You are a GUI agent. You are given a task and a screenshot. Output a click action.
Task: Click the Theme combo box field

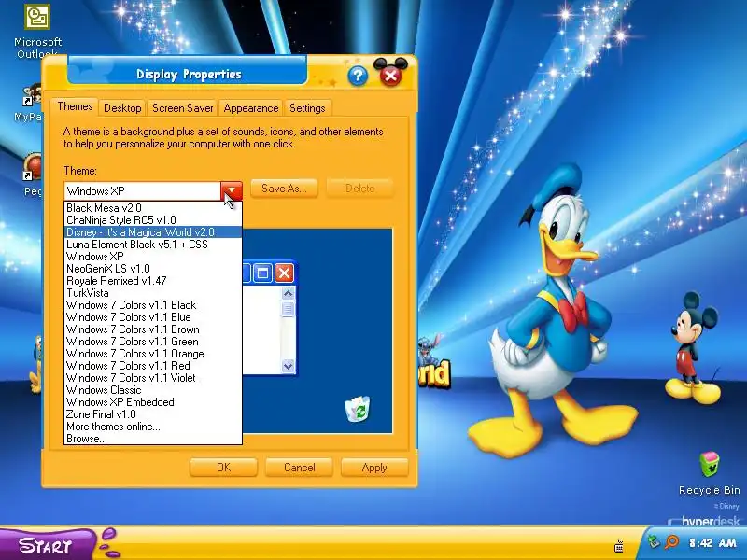click(x=142, y=191)
